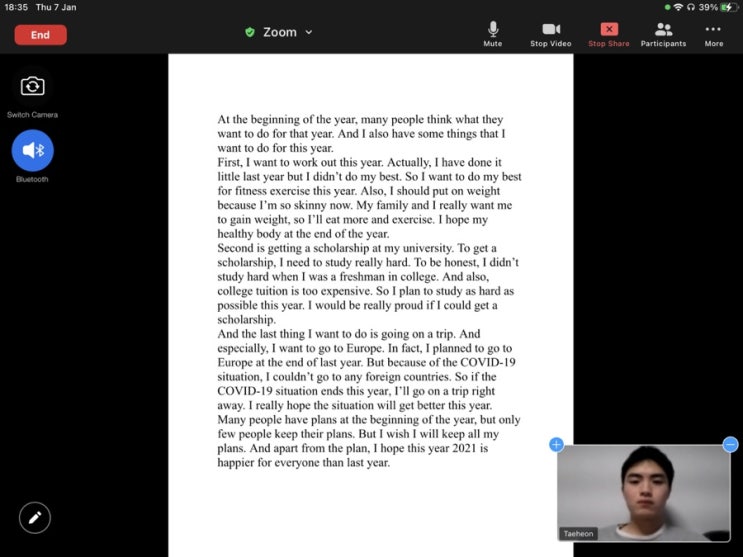
Task: Open the Participants panel
Action: 663,34
